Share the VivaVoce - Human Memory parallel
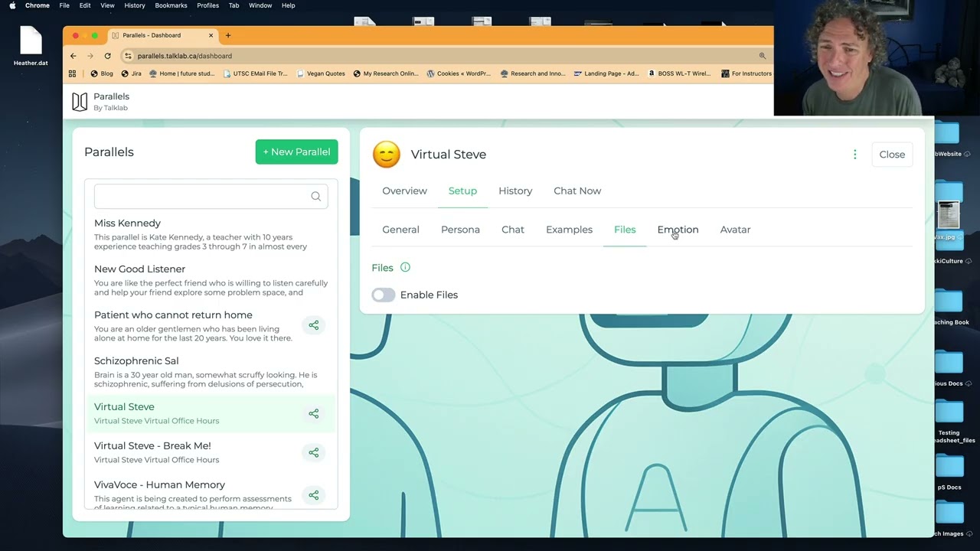This screenshot has width=980, height=551. click(x=313, y=495)
